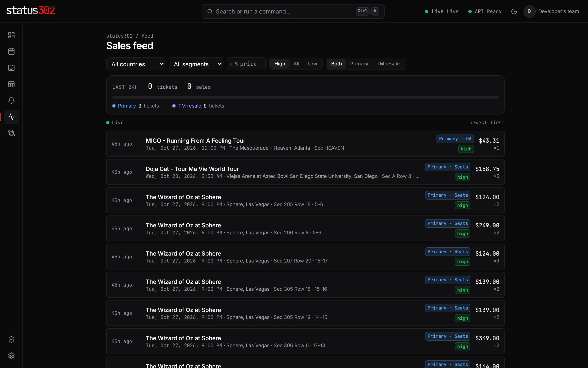Click the Live feed indicator above list
Image resolution: width=588 pixels, height=368 pixels.
tap(115, 123)
